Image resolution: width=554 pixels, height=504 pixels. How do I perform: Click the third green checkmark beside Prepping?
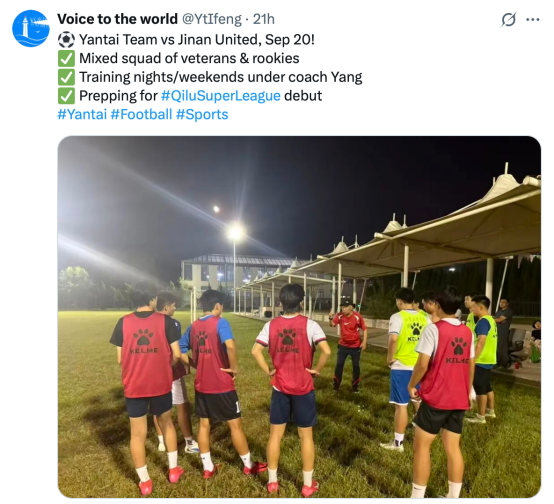click(x=66, y=96)
